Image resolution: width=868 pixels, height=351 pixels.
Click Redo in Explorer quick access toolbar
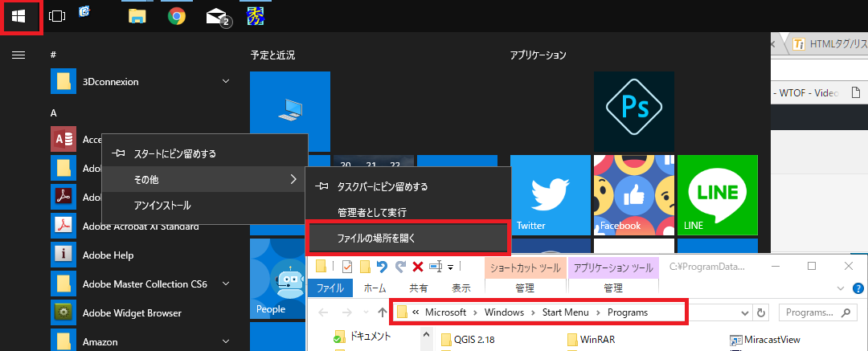coord(400,267)
